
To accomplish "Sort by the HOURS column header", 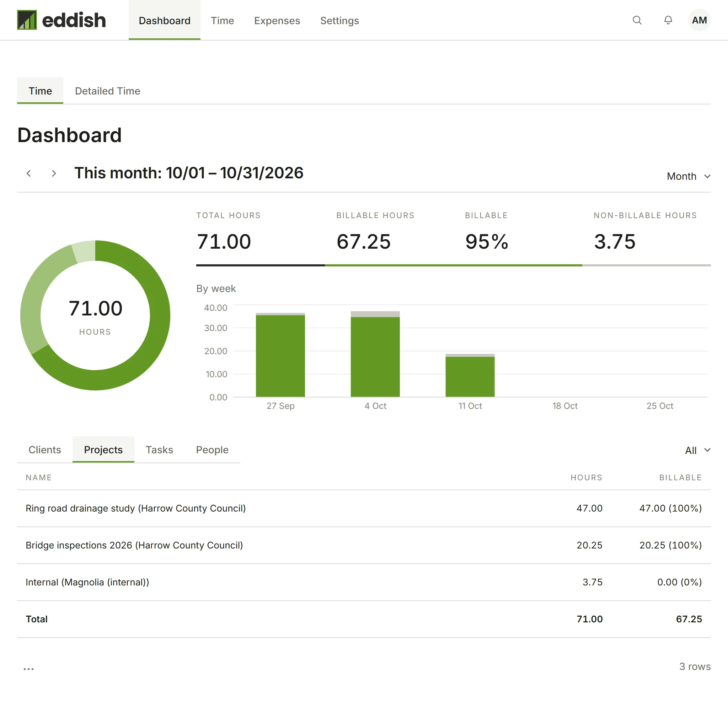I will 586,477.
